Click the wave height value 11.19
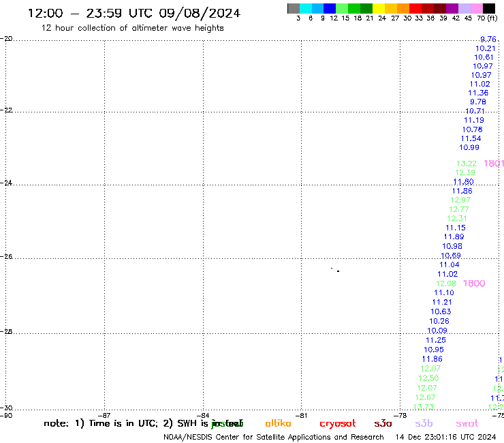 [x=474, y=121]
